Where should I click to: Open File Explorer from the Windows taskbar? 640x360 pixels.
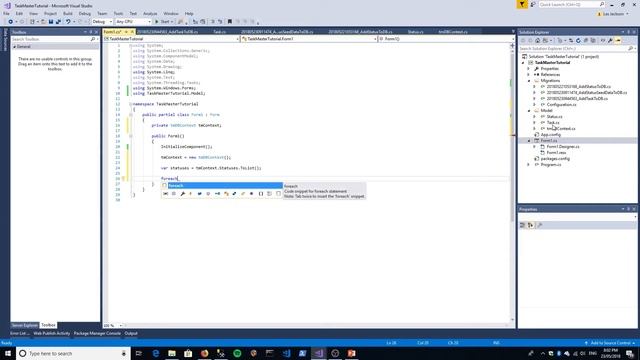172,353
